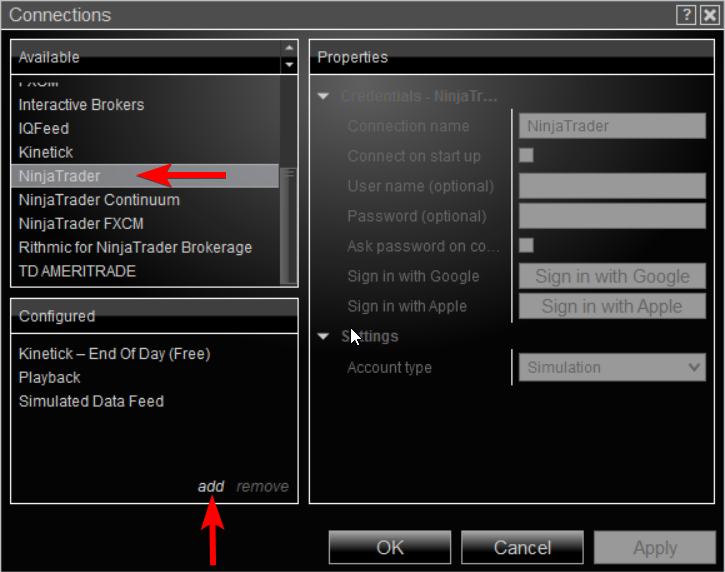The width and height of the screenshot is (725, 572).
Task: Select TD AMERITRADE connection
Action: click(x=145, y=271)
